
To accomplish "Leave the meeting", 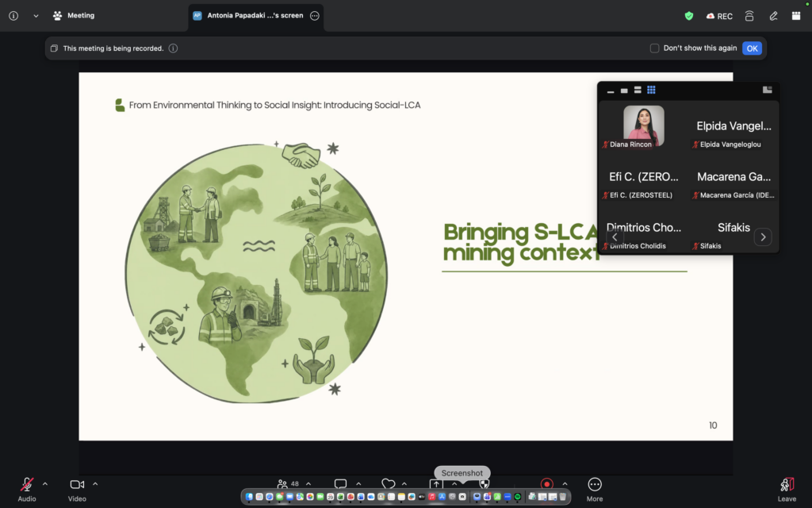I will tap(787, 489).
